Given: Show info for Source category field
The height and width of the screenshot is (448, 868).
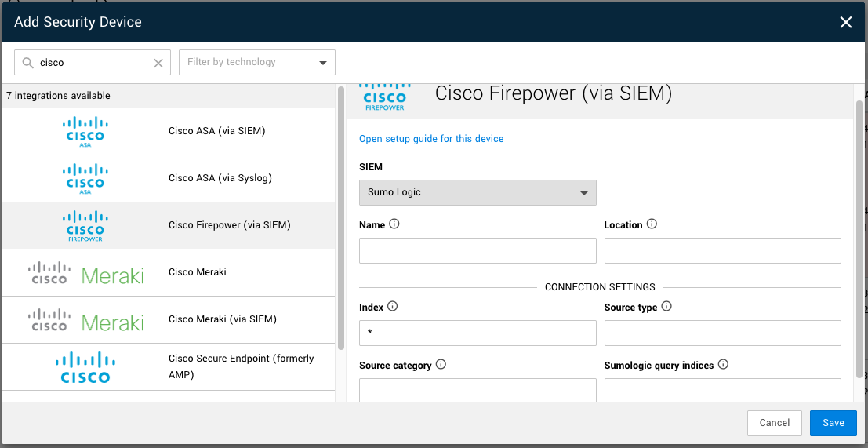Looking at the screenshot, I should [441, 364].
